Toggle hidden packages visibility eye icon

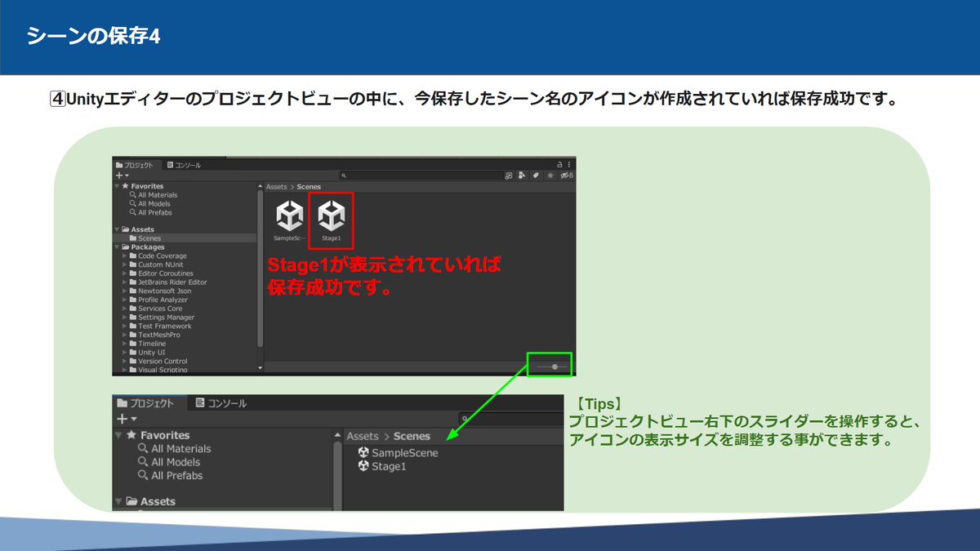coord(566,176)
